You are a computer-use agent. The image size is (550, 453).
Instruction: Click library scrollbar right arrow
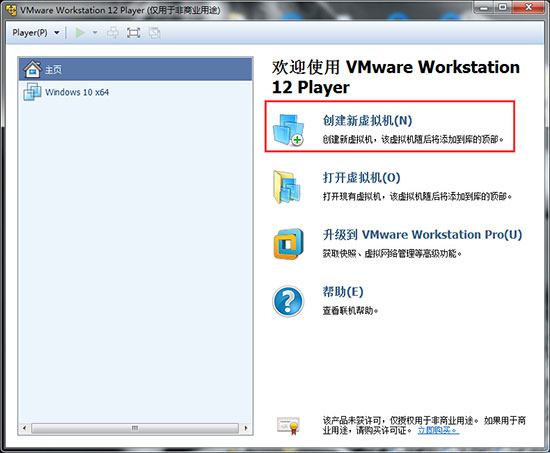coord(246,428)
